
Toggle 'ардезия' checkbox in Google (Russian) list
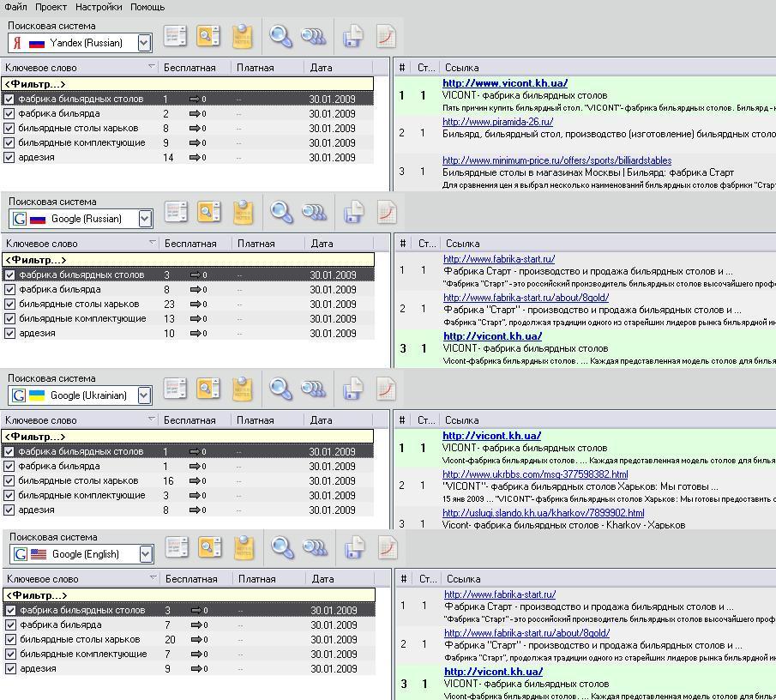coord(9,334)
